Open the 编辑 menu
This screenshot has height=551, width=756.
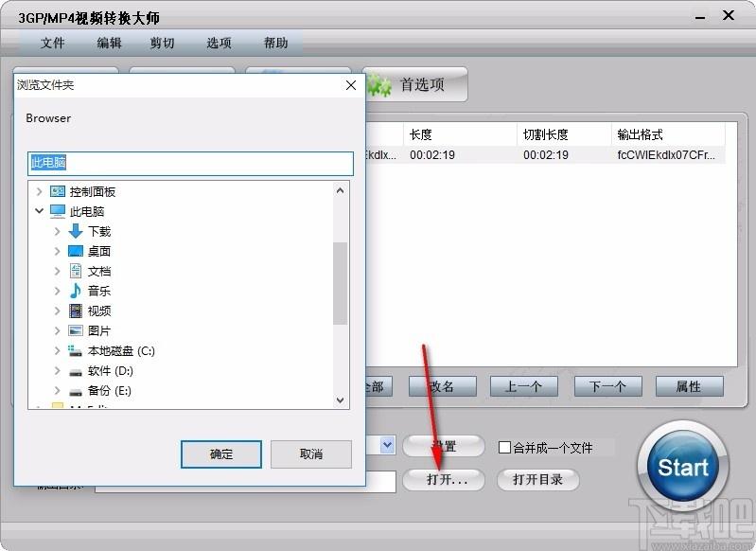pyautogui.click(x=109, y=43)
